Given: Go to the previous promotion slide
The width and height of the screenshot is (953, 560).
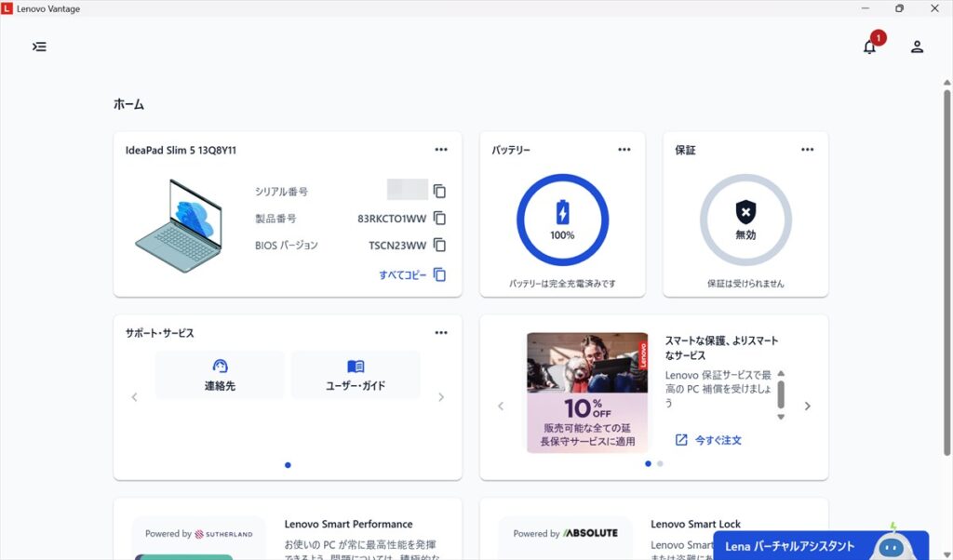Looking at the screenshot, I should (x=501, y=406).
